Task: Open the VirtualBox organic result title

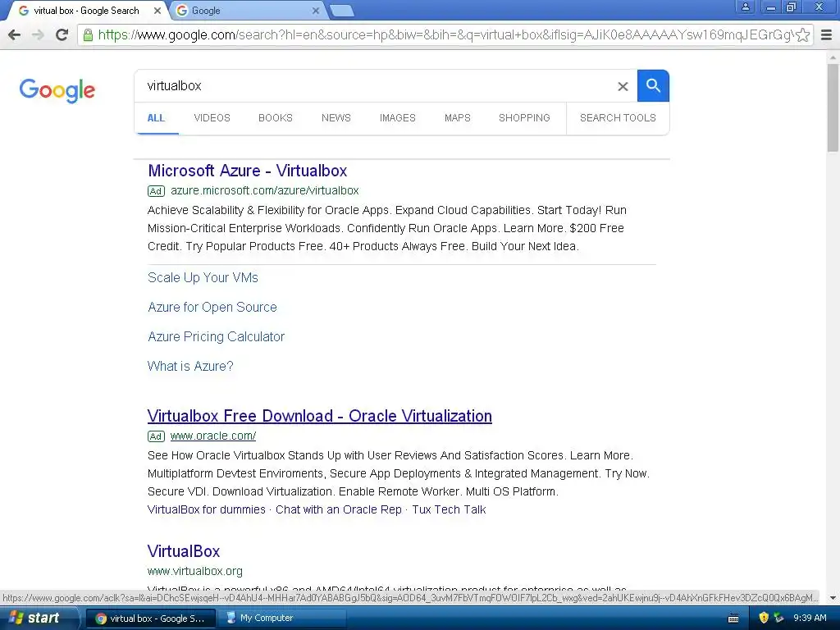Action: coord(184,551)
